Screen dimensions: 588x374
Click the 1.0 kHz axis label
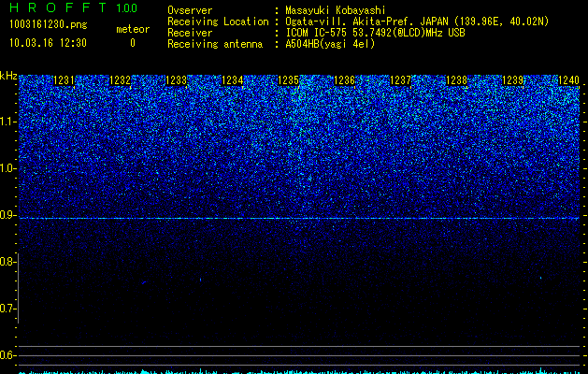click(8, 168)
